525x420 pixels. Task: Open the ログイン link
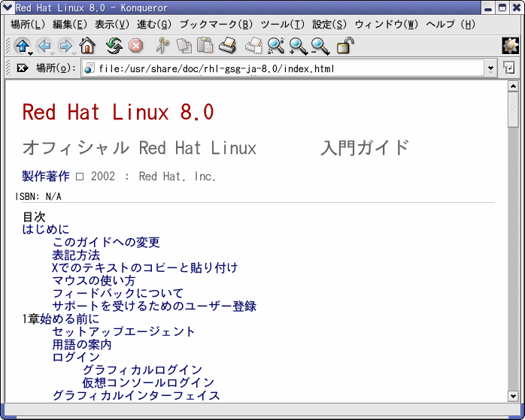76,357
